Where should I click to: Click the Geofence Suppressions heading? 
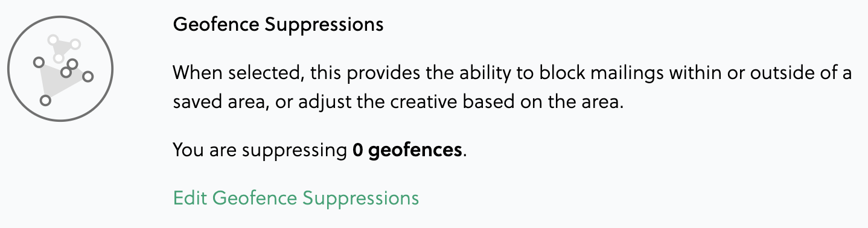click(x=278, y=25)
